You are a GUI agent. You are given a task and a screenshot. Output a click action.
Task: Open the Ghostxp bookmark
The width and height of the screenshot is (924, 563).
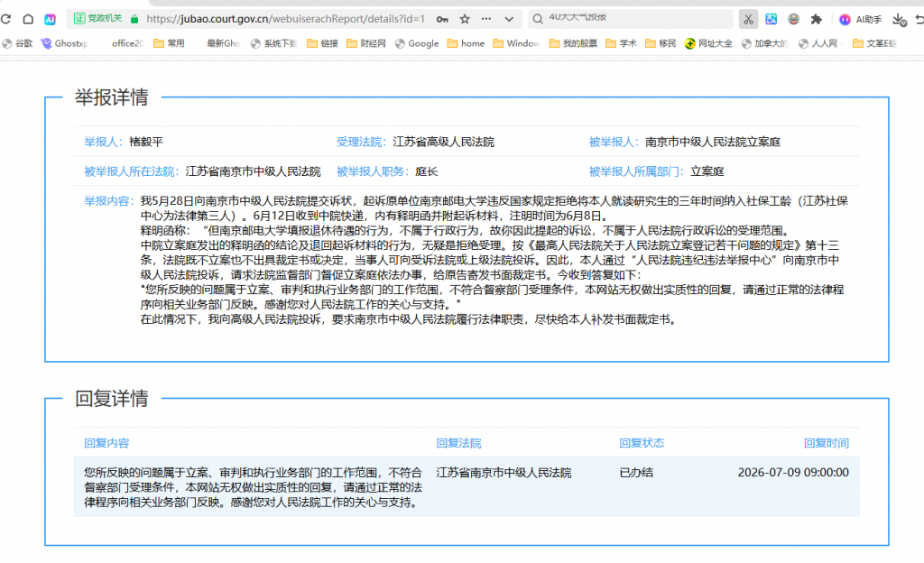tap(65, 43)
